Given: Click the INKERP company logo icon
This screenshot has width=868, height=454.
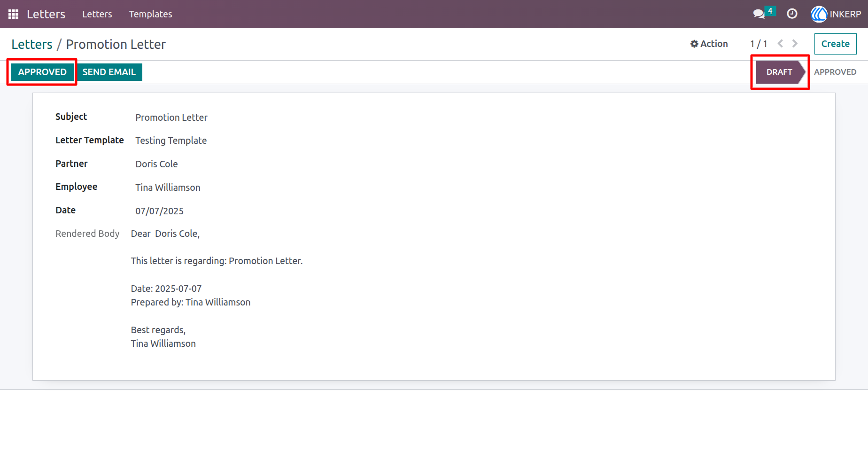Looking at the screenshot, I should click(x=819, y=14).
